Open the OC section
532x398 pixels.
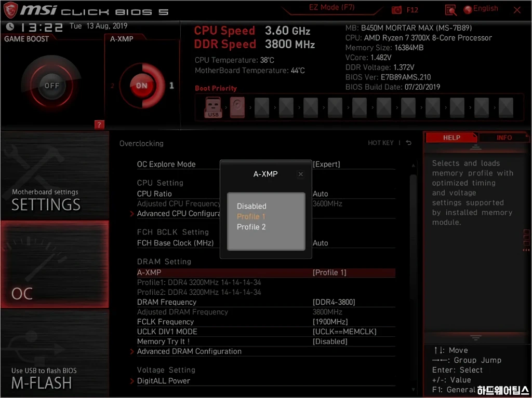tap(55, 265)
